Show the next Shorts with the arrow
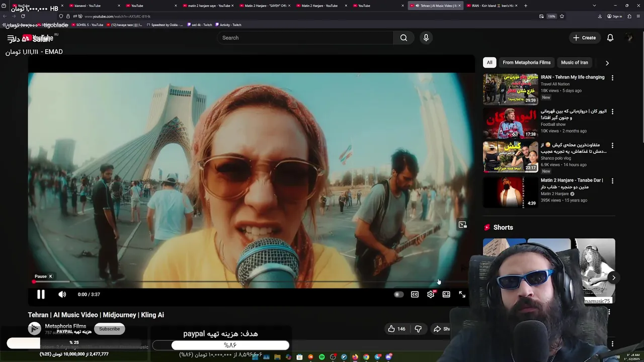 coord(614,278)
